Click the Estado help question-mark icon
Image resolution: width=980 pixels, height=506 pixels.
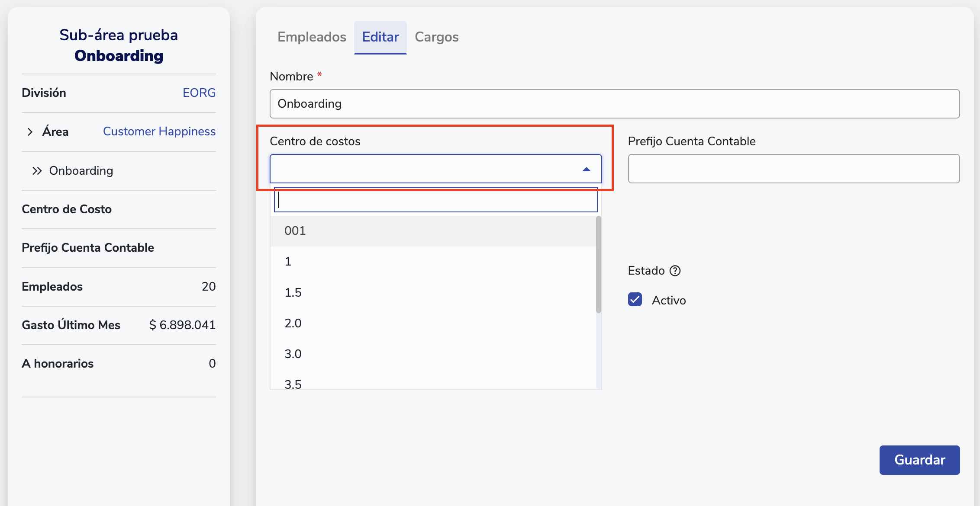pos(675,271)
